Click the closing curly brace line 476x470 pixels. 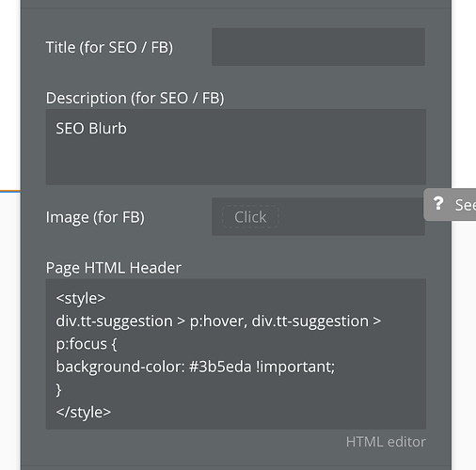point(58,390)
